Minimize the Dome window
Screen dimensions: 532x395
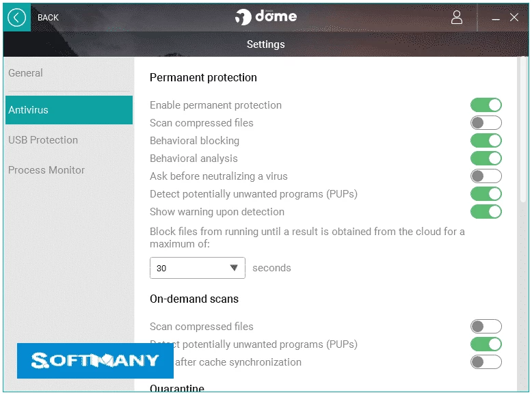tap(496, 18)
